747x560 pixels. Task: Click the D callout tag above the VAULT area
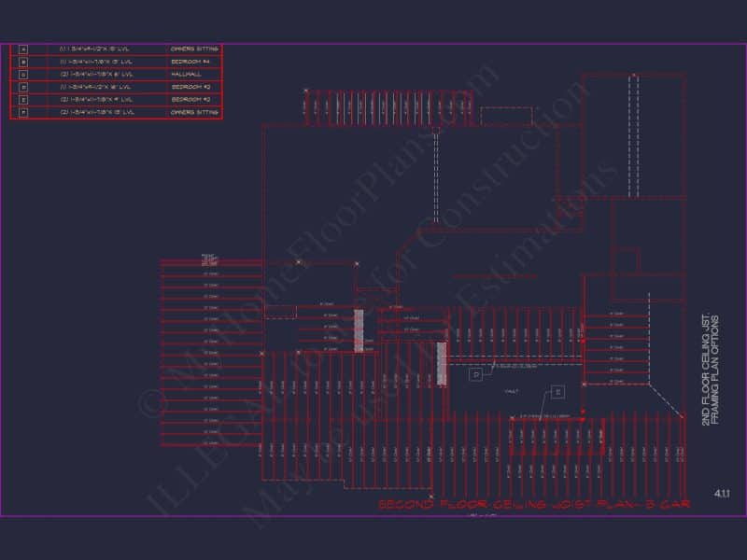475,375
